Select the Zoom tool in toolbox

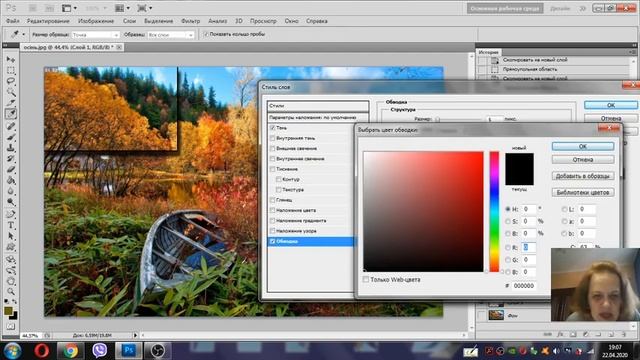(x=11, y=291)
